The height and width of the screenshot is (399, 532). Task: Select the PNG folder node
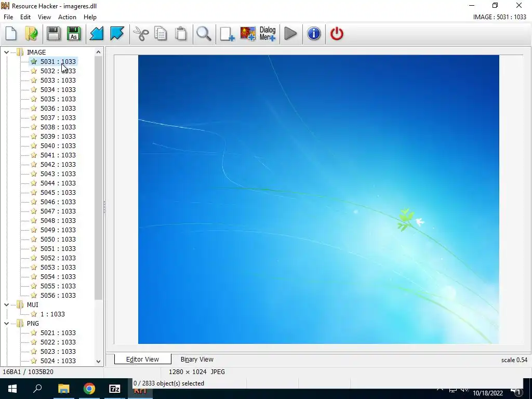[x=33, y=323]
